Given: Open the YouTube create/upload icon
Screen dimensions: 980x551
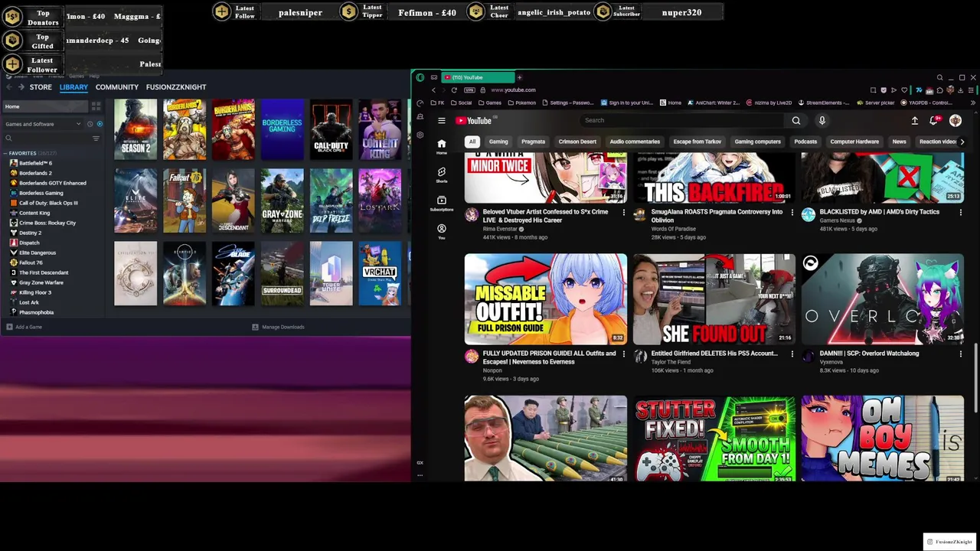Looking at the screenshot, I should click(914, 120).
